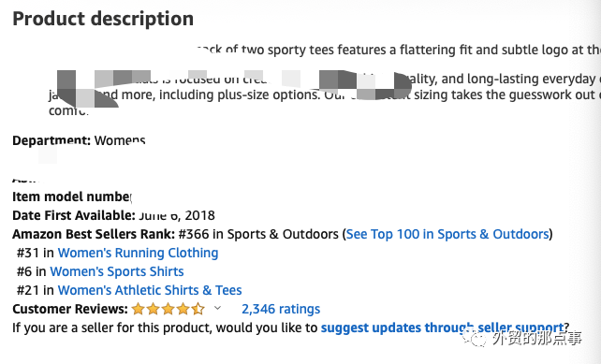This screenshot has width=601, height=364.
Task: Click the half-filled fifth rating star
Action: [x=198, y=309]
